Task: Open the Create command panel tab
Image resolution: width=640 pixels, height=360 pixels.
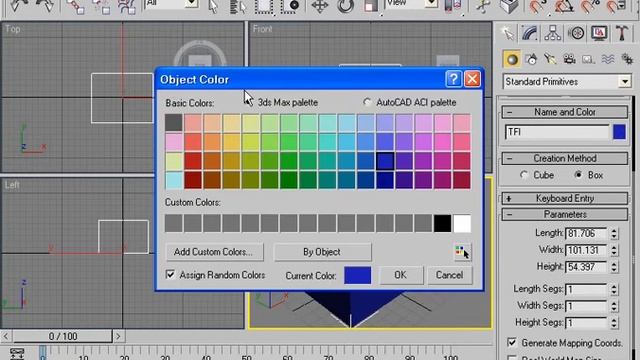Action: (x=507, y=33)
